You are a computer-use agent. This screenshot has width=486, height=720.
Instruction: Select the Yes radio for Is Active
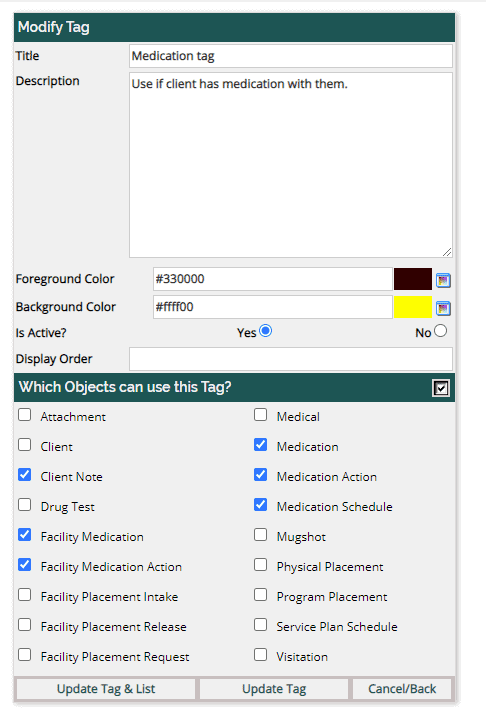(266, 331)
